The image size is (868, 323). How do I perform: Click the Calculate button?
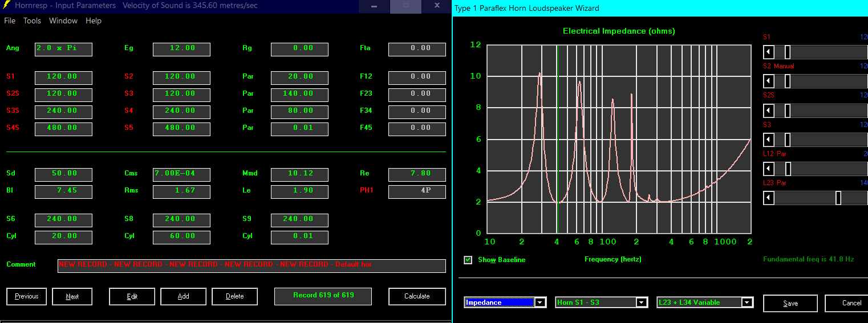click(417, 296)
